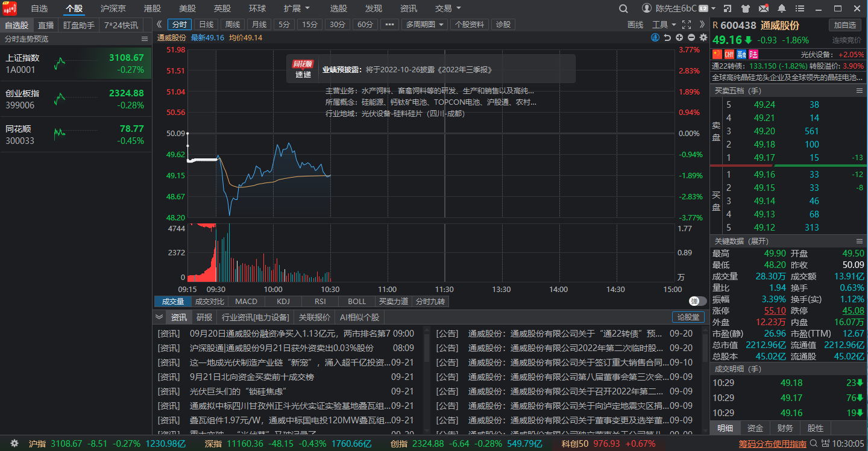Viewport: 868px width, 451px height.
Task: Collapse left panel with double chevron
Action: click(159, 25)
